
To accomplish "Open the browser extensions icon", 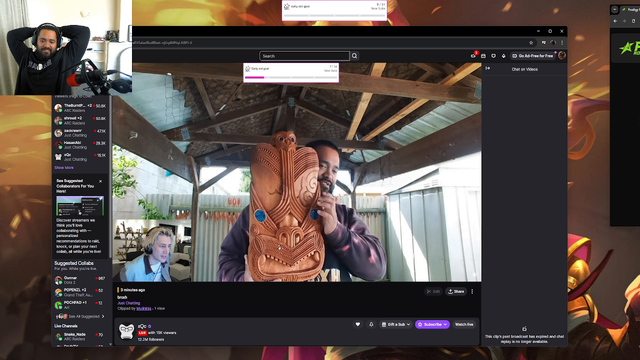I will [544, 42].
